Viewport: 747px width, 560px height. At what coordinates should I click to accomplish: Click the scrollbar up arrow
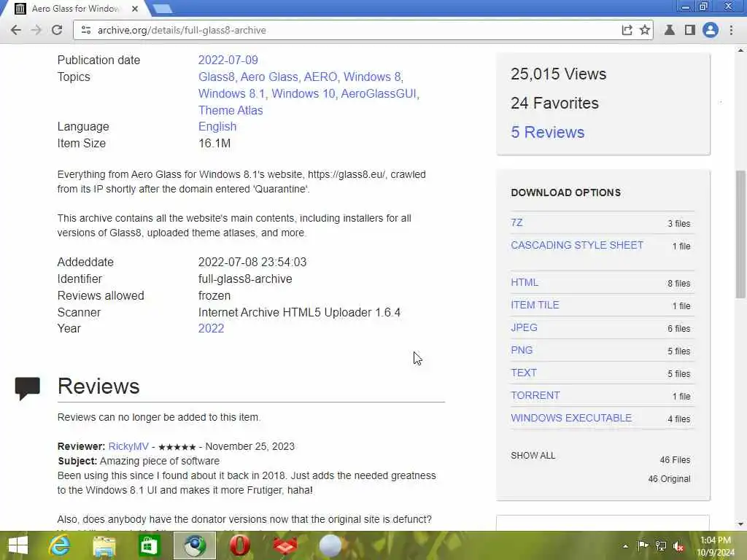click(x=740, y=50)
